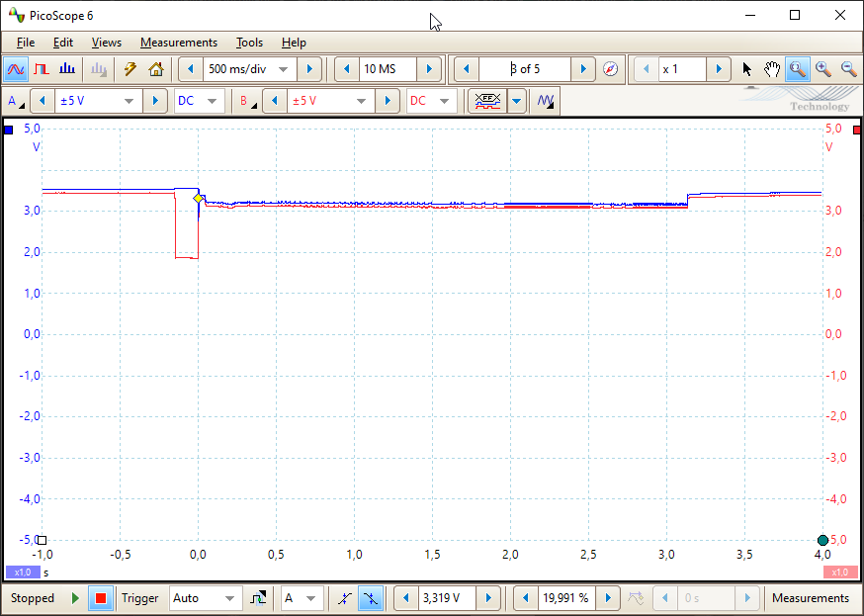Go to previous waveform buffer

(467, 69)
